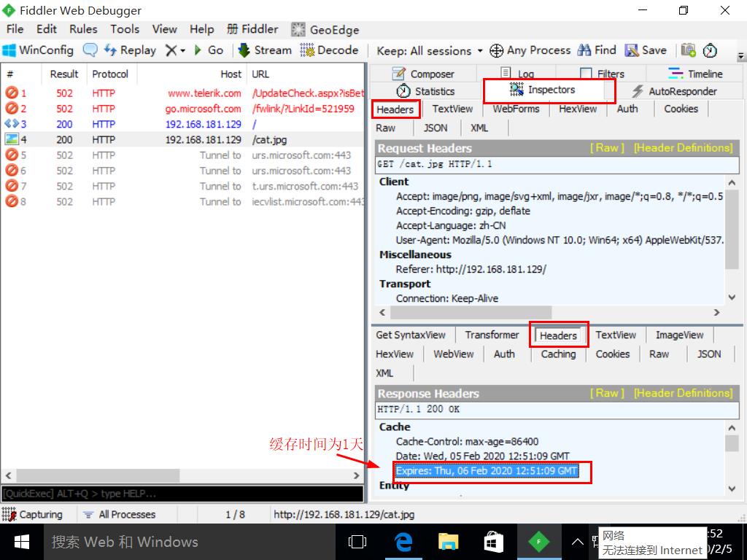Open response Transformer tab
747x560 pixels.
coord(492,335)
